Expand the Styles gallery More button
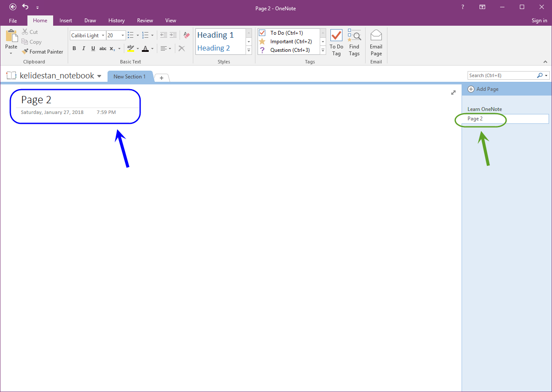Image resolution: width=552 pixels, height=392 pixels. [249, 50]
